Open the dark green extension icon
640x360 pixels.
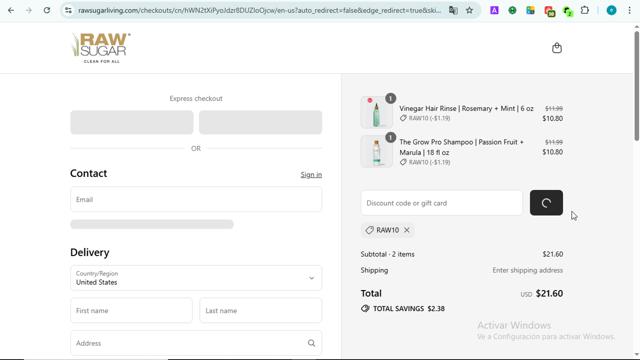[x=568, y=11]
